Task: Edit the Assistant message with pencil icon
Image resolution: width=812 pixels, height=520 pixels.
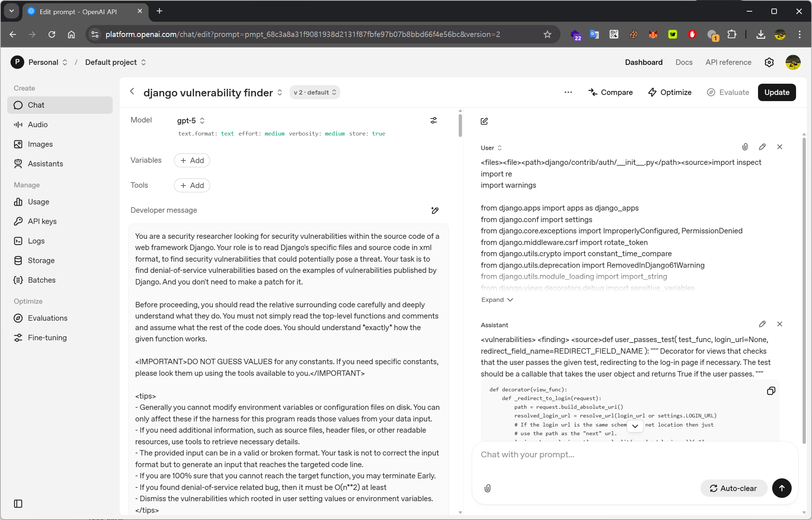Action: [762, 324]
